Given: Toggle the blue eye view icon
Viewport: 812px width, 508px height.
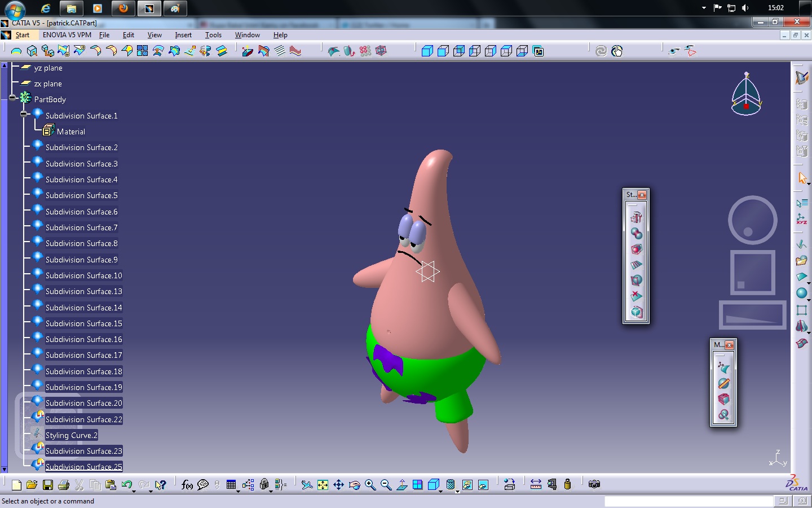Looking at the screenshot, I should (674, 51).
